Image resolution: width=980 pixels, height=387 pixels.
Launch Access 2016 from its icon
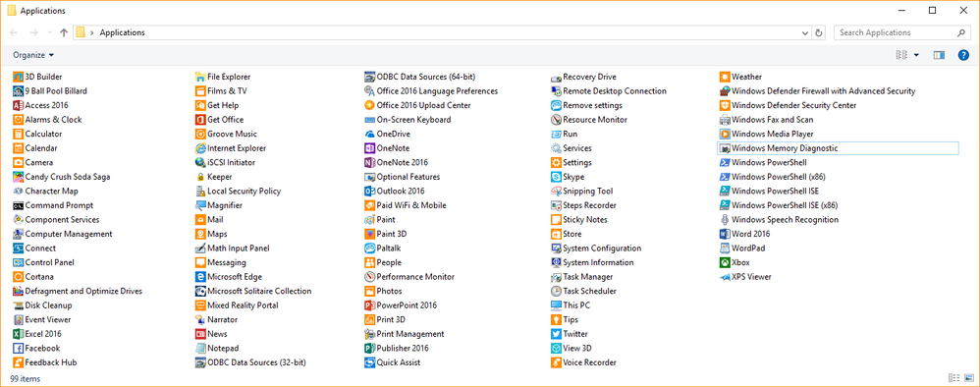pyautogui.click(x=18, y=106)
